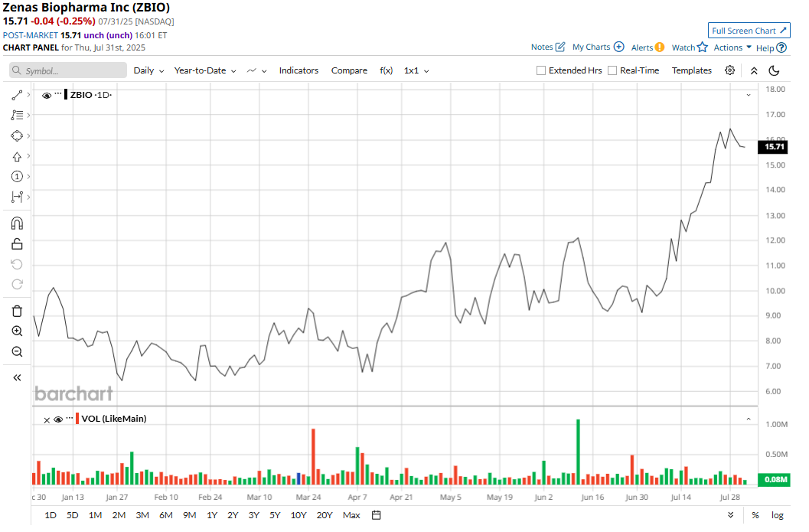Open ZBIO series options ellipsis
Screen dimensions: 809x532
coord(58,94)
